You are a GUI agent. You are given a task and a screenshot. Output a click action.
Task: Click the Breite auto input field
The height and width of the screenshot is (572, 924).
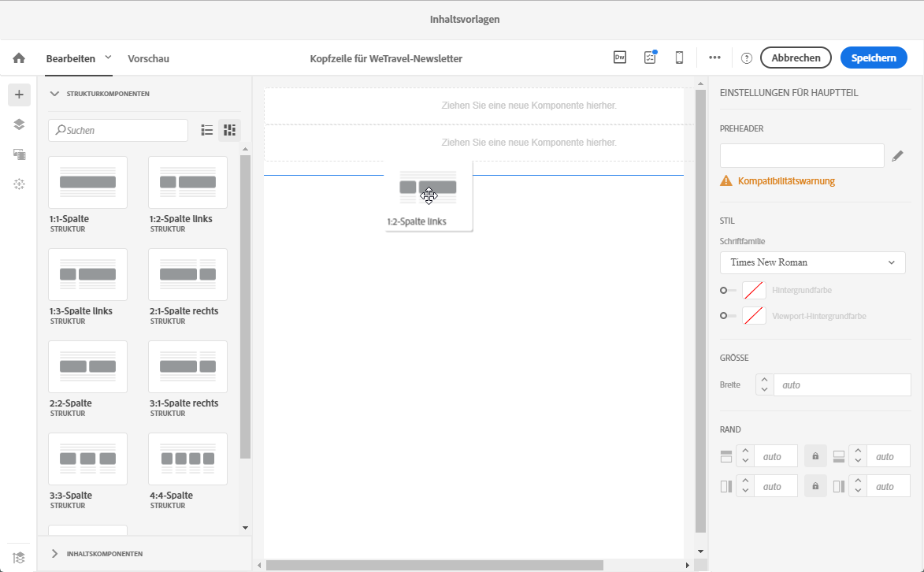[x=842, y=385]
